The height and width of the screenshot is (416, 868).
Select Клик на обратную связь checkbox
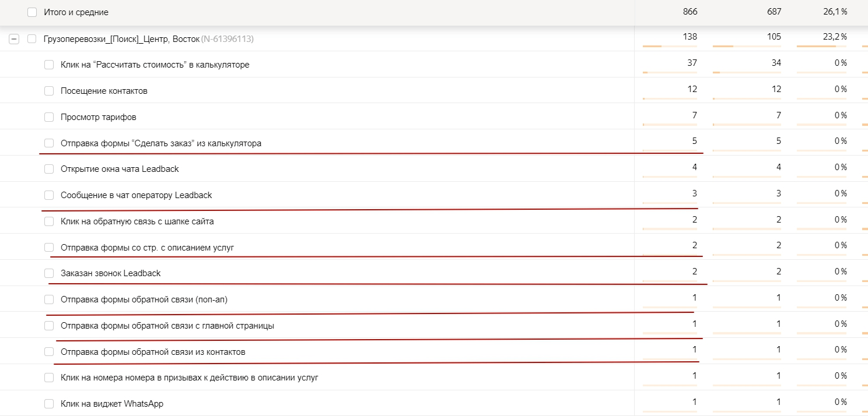coord(49,221)
